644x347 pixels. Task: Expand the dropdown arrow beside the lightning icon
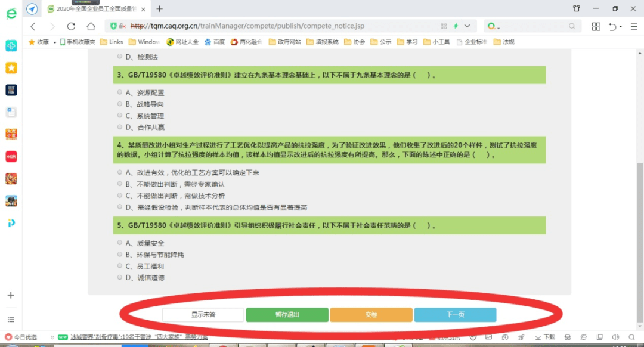(x=467, y=26)
